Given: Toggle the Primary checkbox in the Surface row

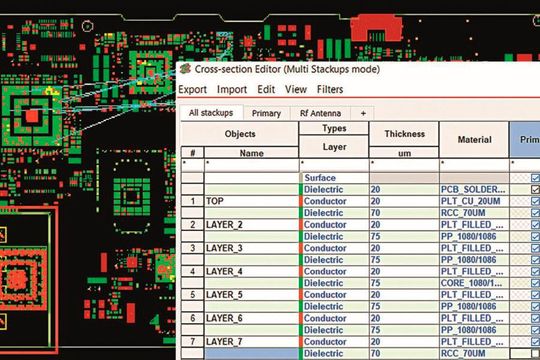Looking at the screenshot, I should [535, 178].
